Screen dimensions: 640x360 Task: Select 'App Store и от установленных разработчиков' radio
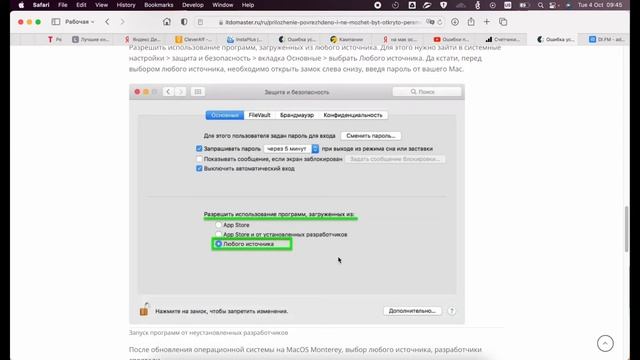coord(218,234)
